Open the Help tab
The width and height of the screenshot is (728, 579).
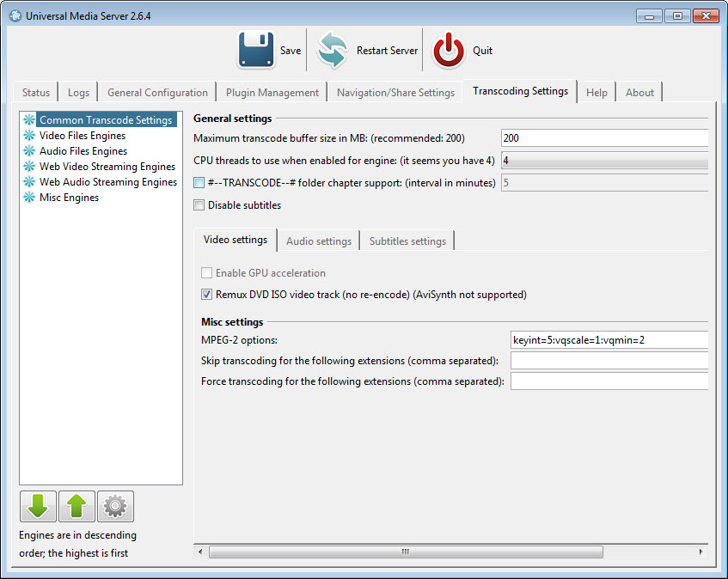(596, 92)
